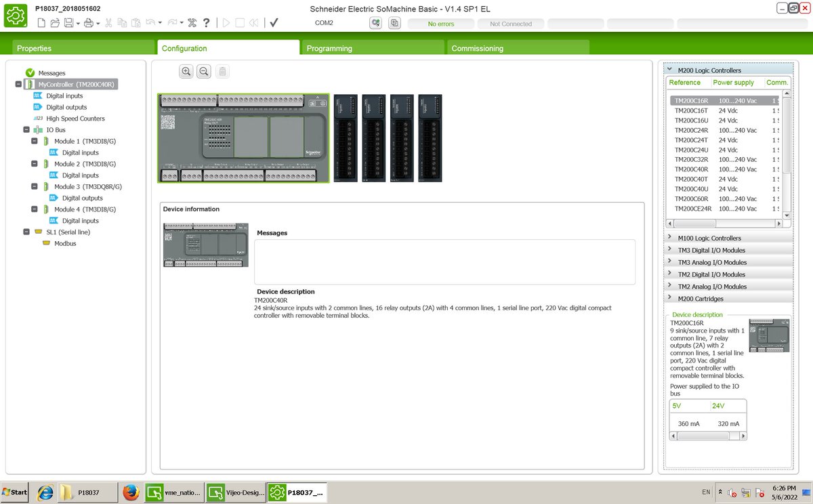Image resolution: width=813 pixels, height=504 pixels.
Task: Open High Speed Counters tree item
Action: coord(75,119)
